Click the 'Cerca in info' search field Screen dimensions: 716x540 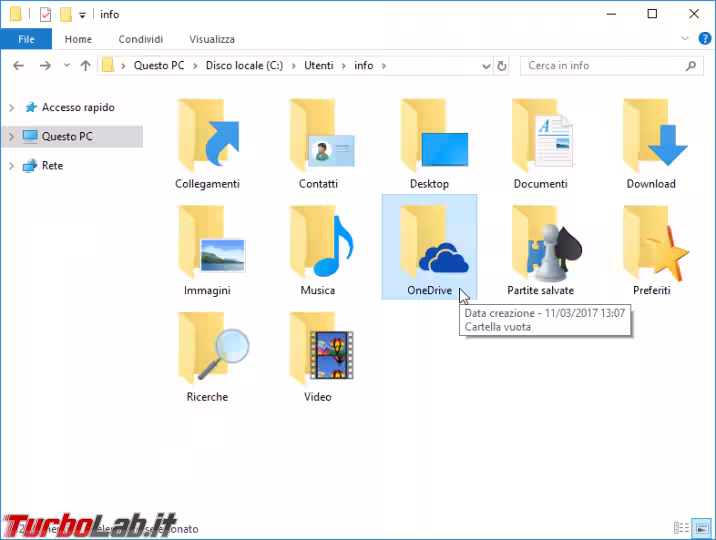pyautogui.click(x=600, y=66)
